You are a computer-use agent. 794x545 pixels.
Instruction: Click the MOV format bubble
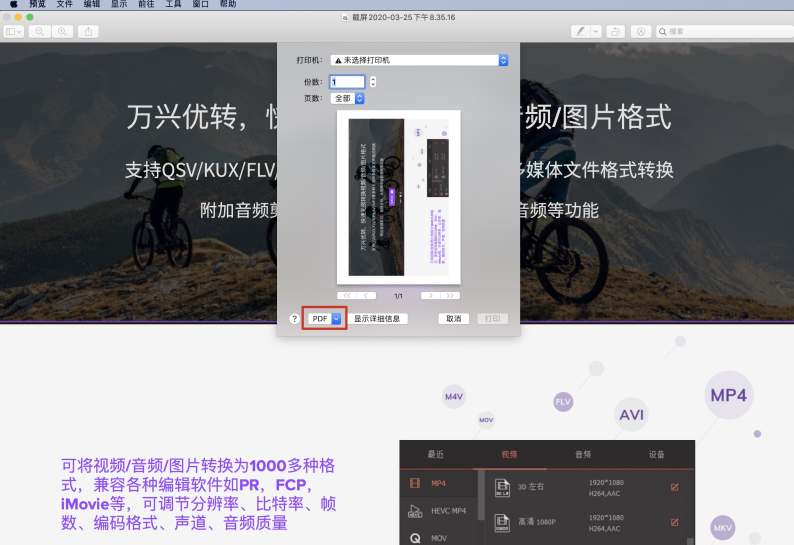coord(486,420)
